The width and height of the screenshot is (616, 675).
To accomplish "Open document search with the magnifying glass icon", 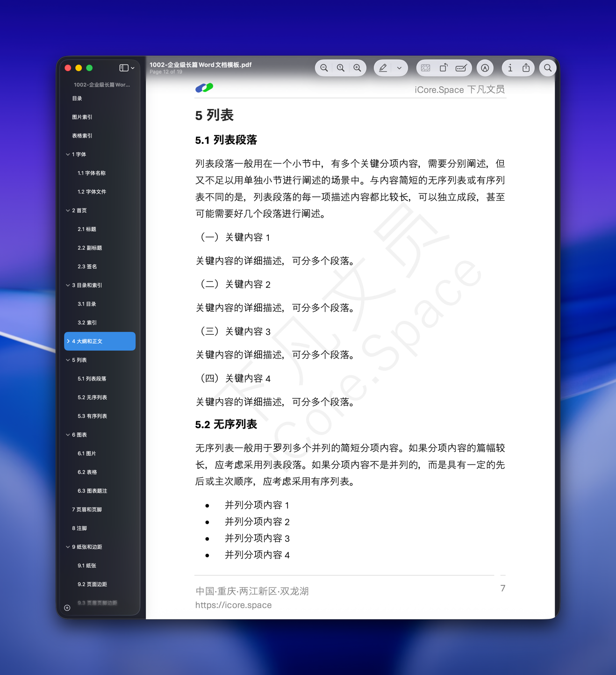I will pyautogui.click(x=547, y=68).
